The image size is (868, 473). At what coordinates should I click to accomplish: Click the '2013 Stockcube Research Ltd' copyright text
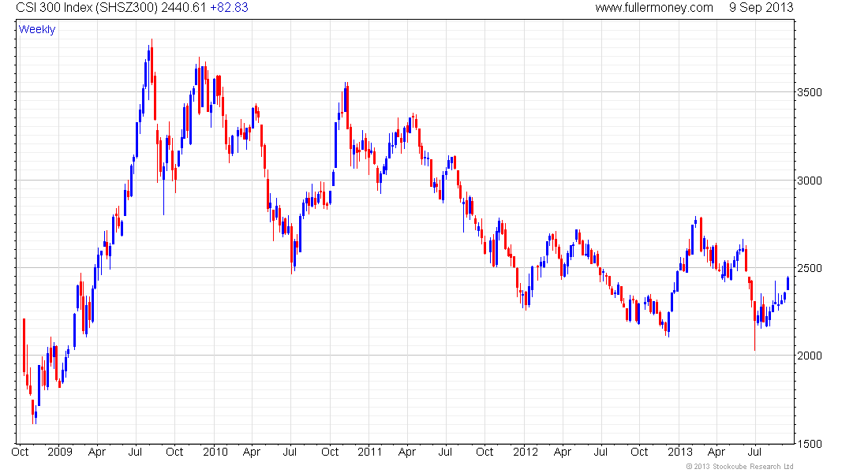[x=739, y=467]
